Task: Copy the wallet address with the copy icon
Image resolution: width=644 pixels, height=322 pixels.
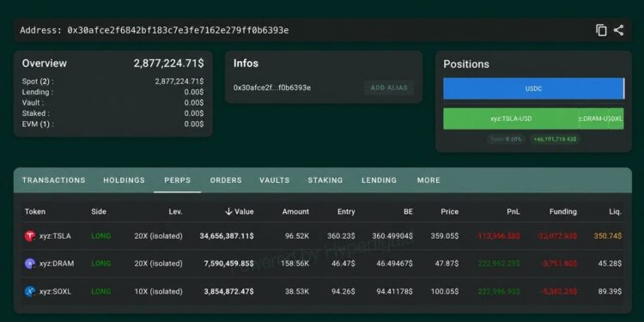Action: (x=601, y=30)
